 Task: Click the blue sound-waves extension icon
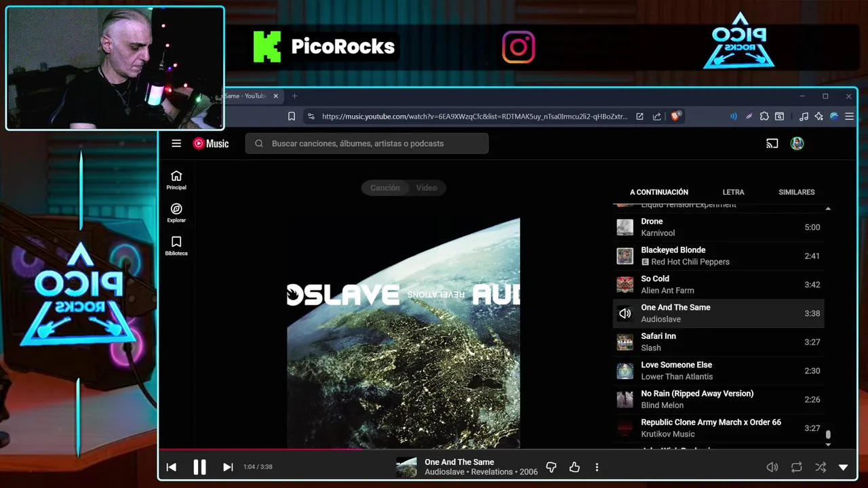click(x=733, y=117)
